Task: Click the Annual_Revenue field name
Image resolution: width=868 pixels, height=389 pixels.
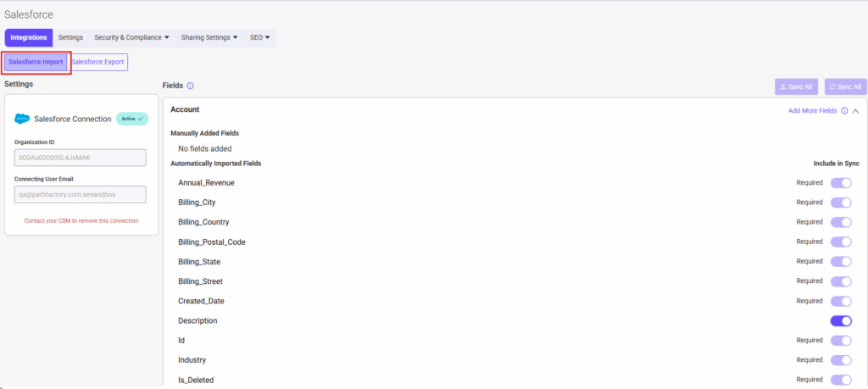Action: point(207,182)
